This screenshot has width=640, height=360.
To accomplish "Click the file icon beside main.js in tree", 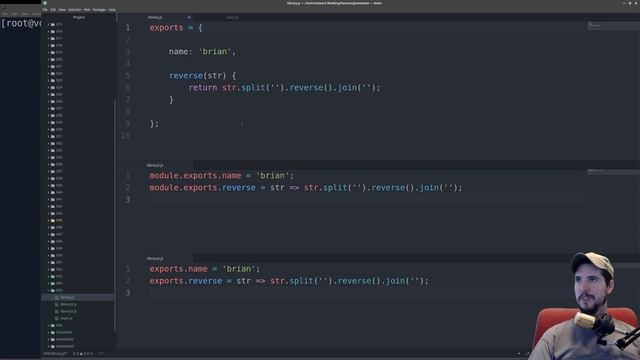I will pyautogui.click(x=57, y=318).
